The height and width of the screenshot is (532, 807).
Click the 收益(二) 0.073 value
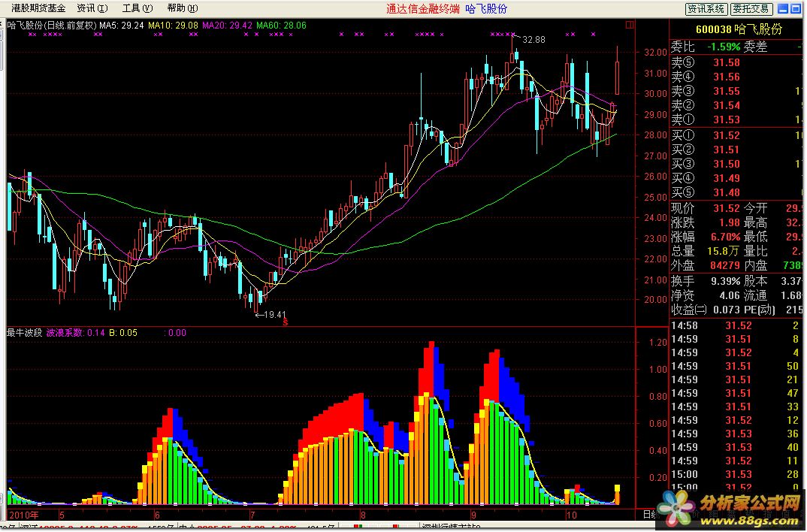click(x=727, y=310)
